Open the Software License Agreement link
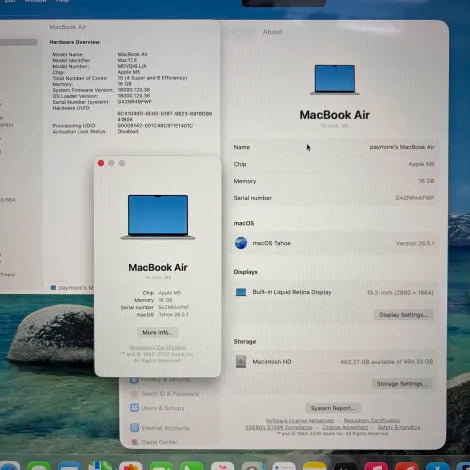470x470 pixels. pos(300,421)
